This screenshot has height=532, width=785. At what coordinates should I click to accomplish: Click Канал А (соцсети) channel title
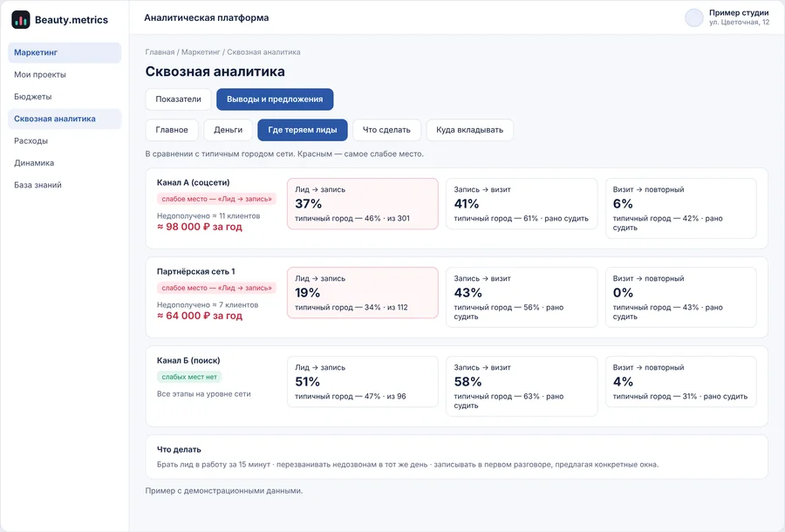(x=194, y=182)
